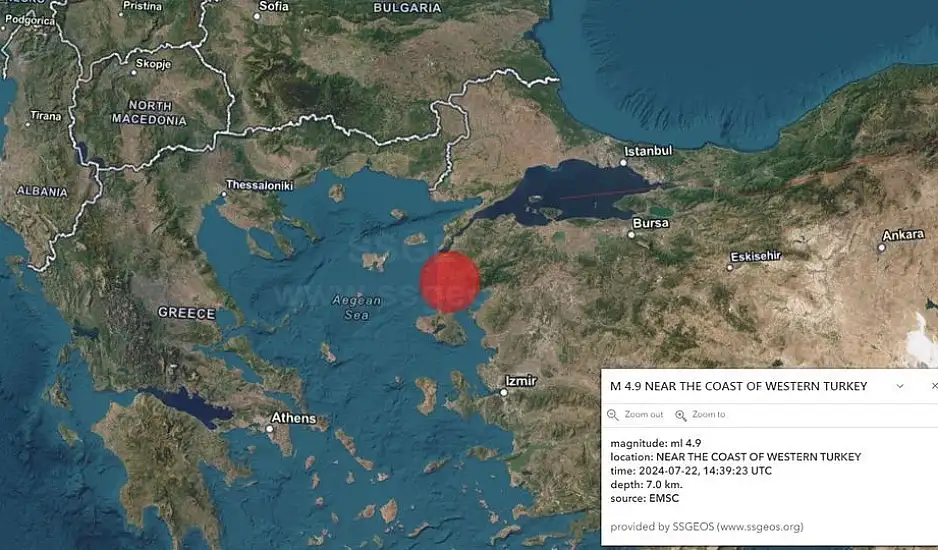
Task: Click the popup title M 4.9 heading
Action: pos(738,386)
